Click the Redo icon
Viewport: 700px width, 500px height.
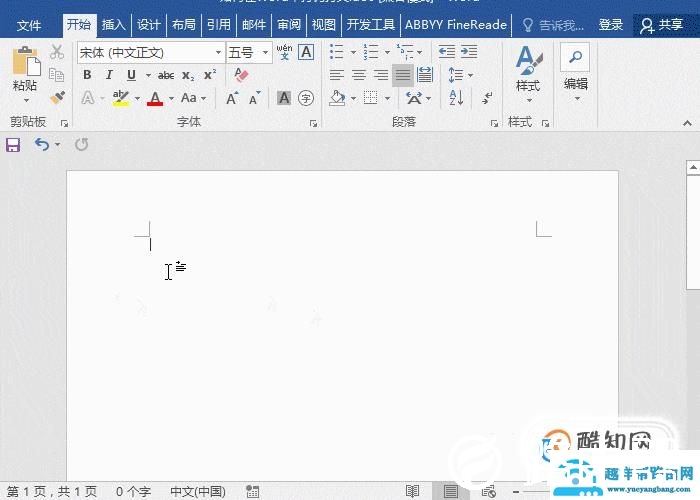pos(82,144)
